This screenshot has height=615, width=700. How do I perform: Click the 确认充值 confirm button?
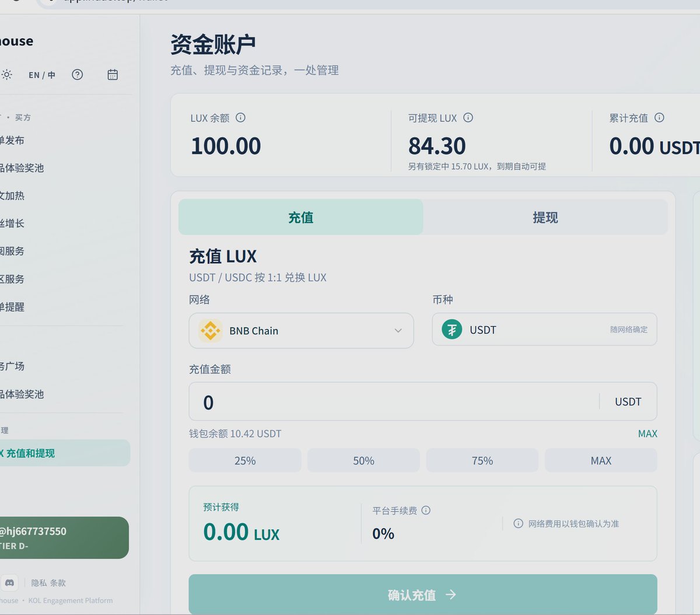click(x=423, y=595)
